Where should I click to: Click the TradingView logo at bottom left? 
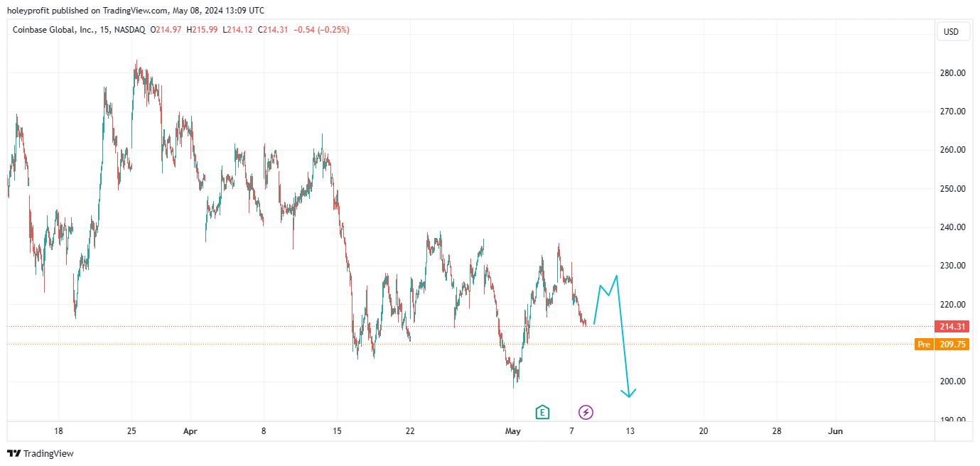click(x=41, y=453)
